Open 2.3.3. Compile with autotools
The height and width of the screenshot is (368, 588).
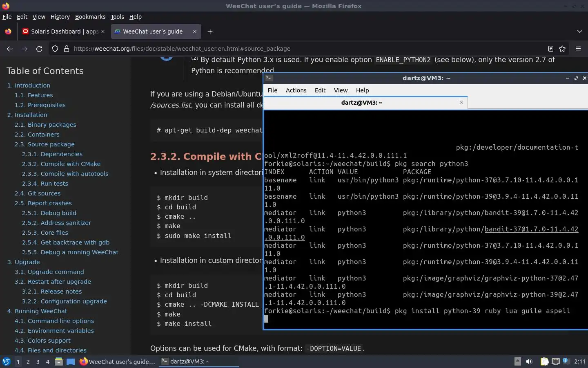[65, 174]
